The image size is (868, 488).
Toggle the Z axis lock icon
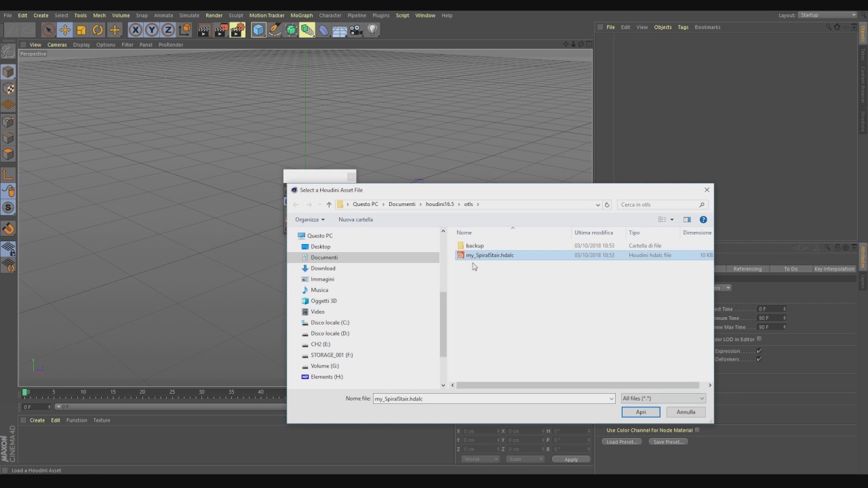click(x=168, y=30)
